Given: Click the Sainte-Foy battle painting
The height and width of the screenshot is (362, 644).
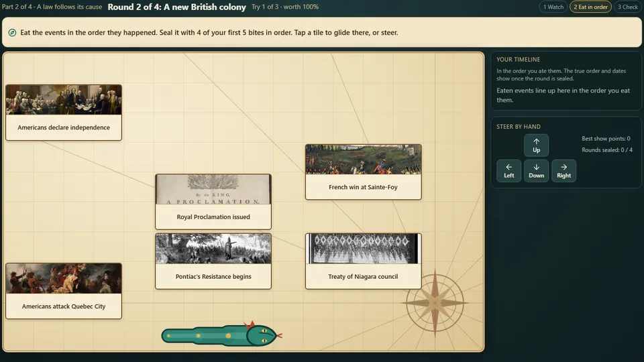Looking at the screenshot, I should [363, 160].
